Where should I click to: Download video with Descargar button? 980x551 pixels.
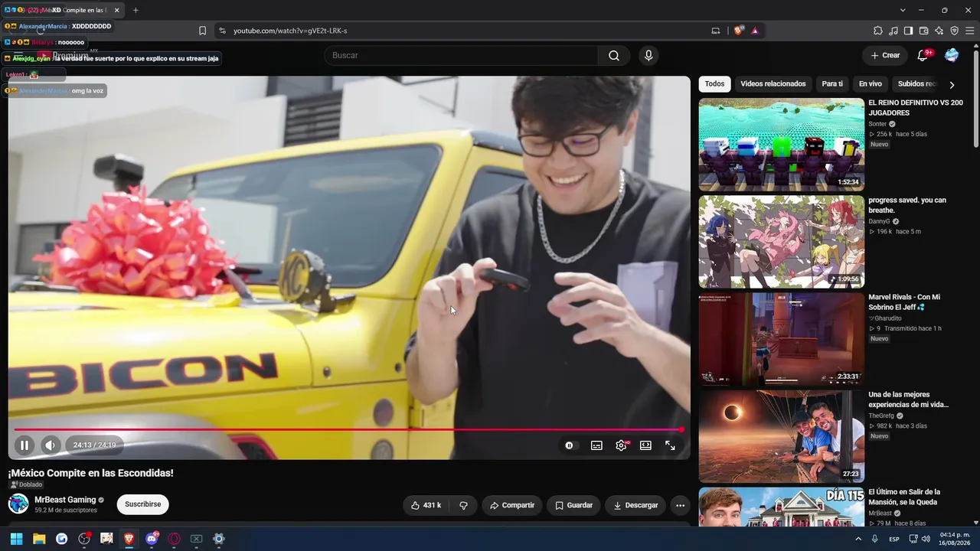tap(635, 505)
